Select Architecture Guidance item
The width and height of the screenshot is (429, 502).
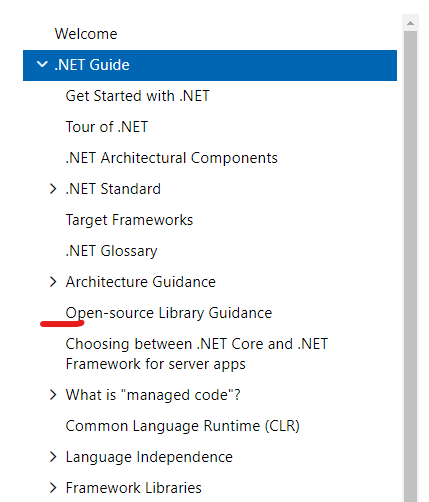[141, 282]
